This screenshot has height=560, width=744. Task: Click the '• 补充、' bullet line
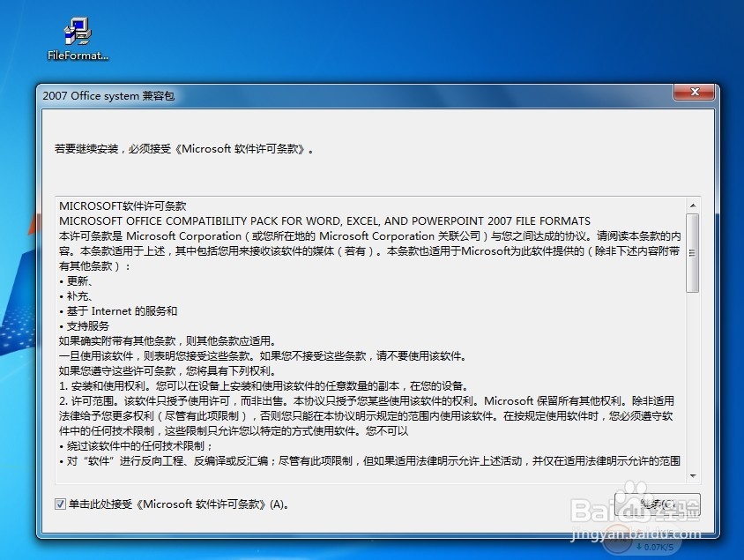[x=76, y=296]
